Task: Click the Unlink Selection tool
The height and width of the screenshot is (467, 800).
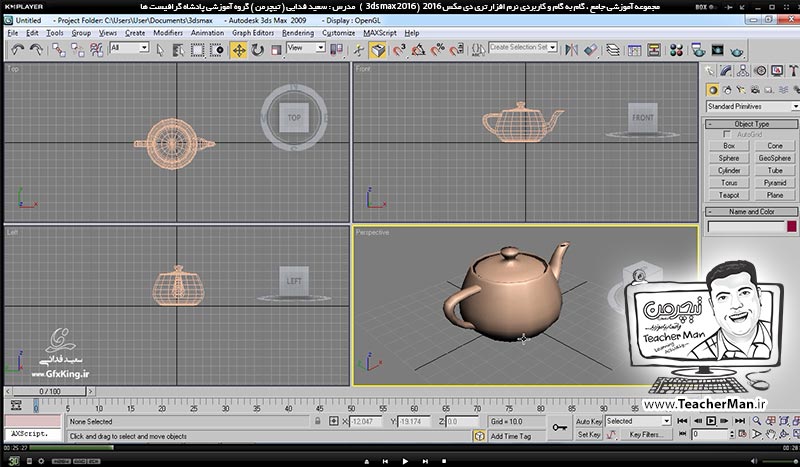Action: click(x=78, y=50)
